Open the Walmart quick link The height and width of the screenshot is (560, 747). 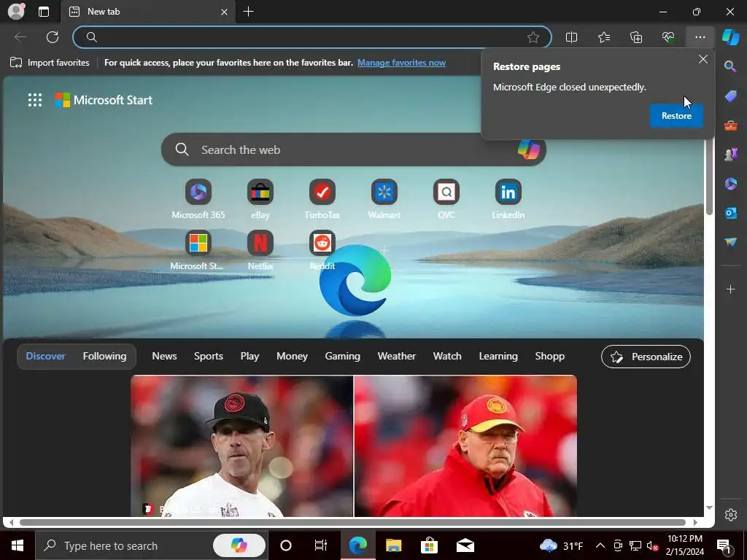[x=384, y=199]
